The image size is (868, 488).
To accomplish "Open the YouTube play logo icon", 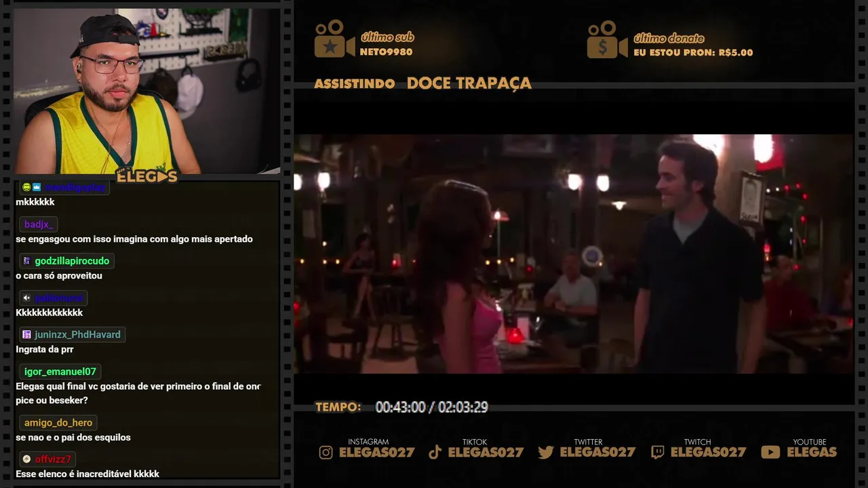I will tap(770, 452).
